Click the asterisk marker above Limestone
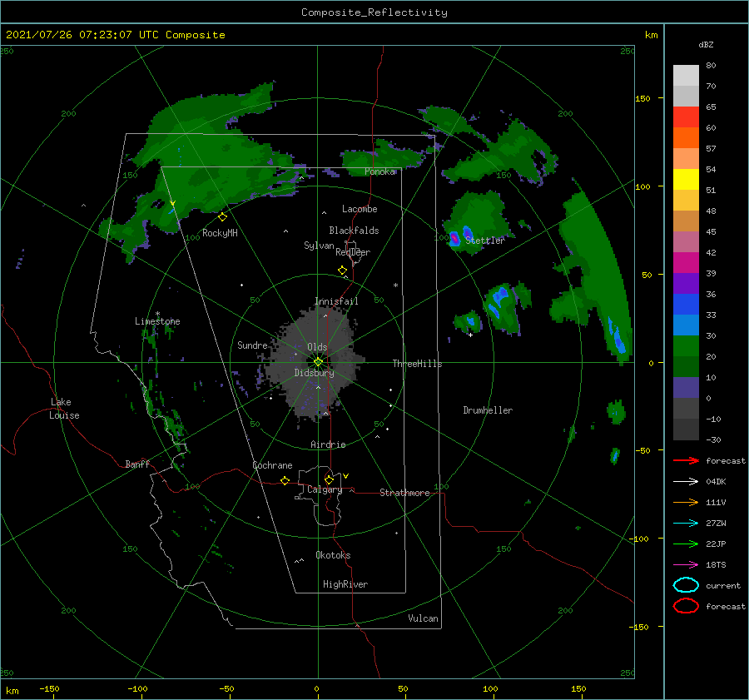749x700 pixels. coord(157,314)
